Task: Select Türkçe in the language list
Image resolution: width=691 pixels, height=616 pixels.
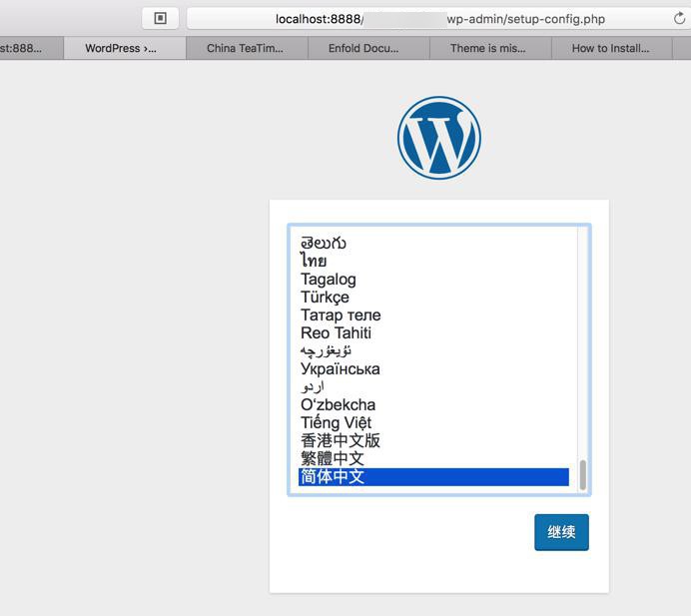Action: pos(433,297)
